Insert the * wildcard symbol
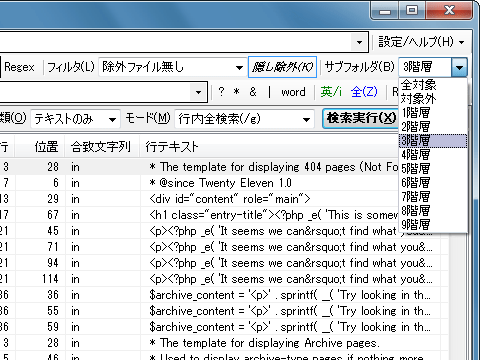Image resolution: width=480 pixels, height=360 pixels. pos(237,92)
